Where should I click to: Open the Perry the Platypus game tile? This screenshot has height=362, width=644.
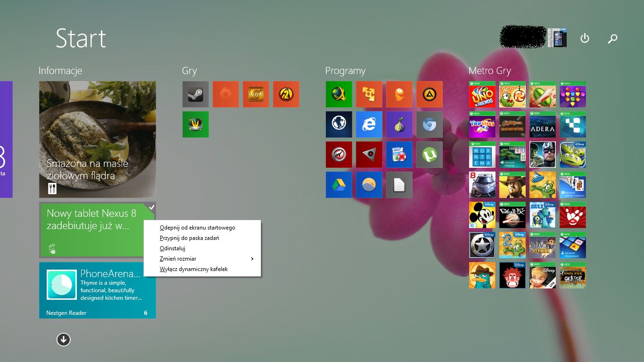coord(482,275)
